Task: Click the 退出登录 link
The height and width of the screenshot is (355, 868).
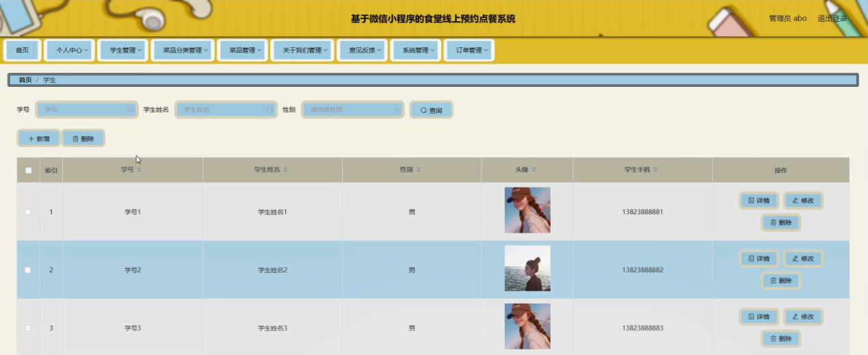Action: (832, 18)
